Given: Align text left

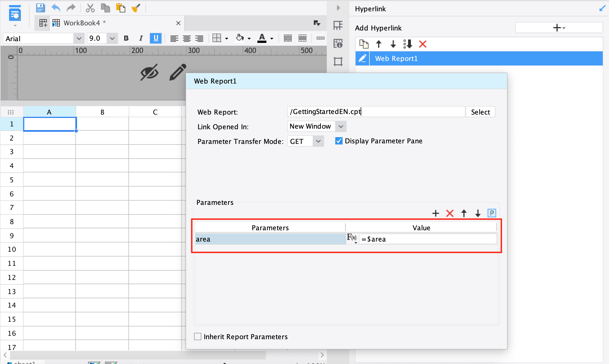Looking at the screenshot, I should [174, 38].
